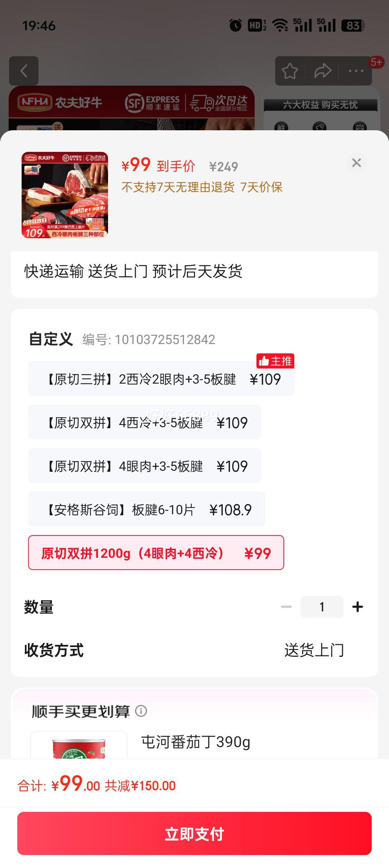Select 【原切双拼】4西冷+3-5板腱 option
The height and width of the screenshot is (868, 389).
[x=144, y=422]
